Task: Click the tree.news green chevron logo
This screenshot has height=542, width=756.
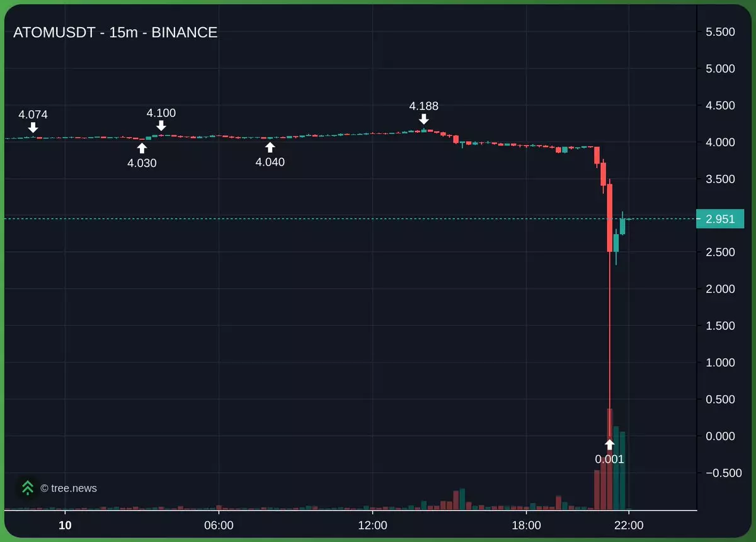Action: (27, 487)
